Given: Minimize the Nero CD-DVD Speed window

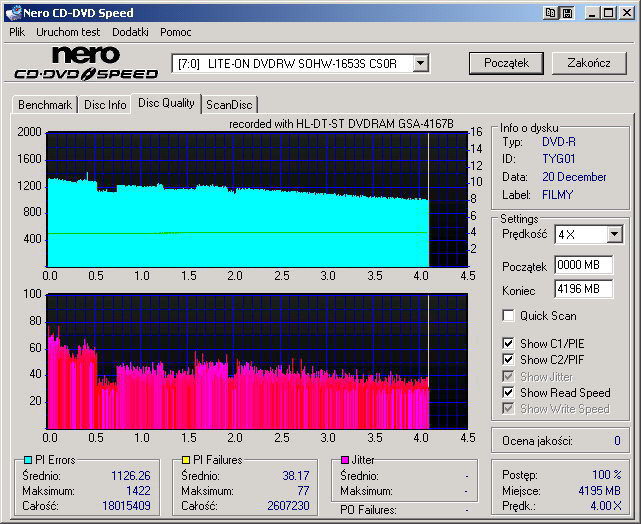Looking at the screenshot, I should coord(594,13).
